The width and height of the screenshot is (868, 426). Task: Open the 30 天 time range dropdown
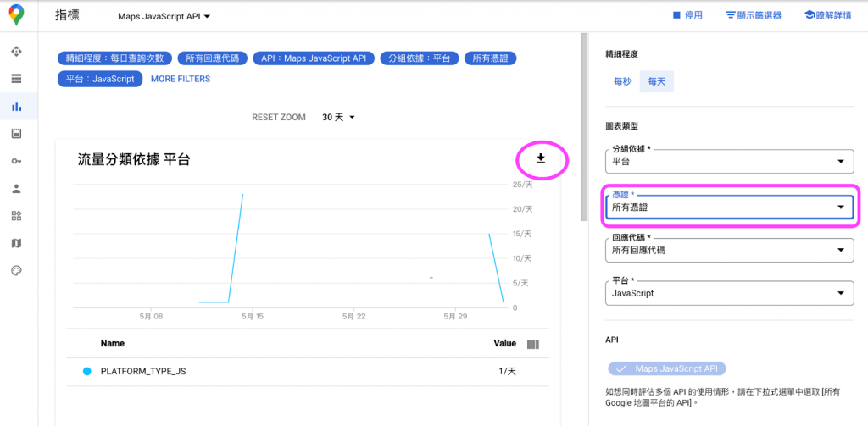pyautogui.click(x=338, y=117)
